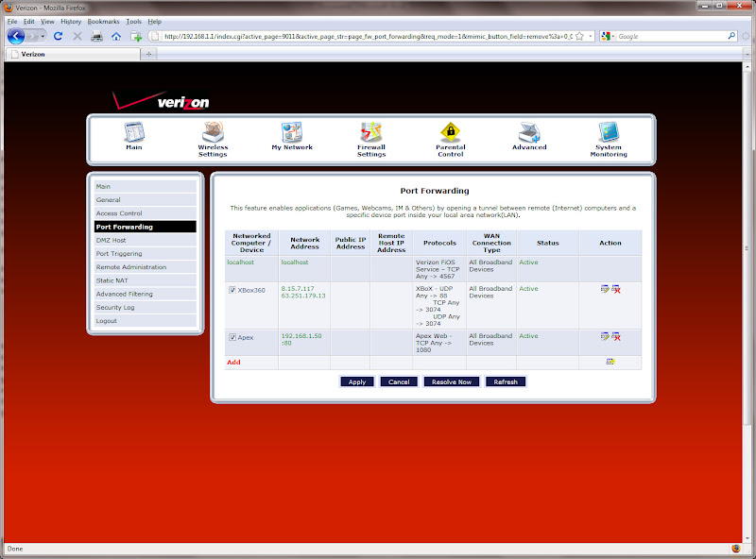Open the back/forward history dropdown

[43, 36]
